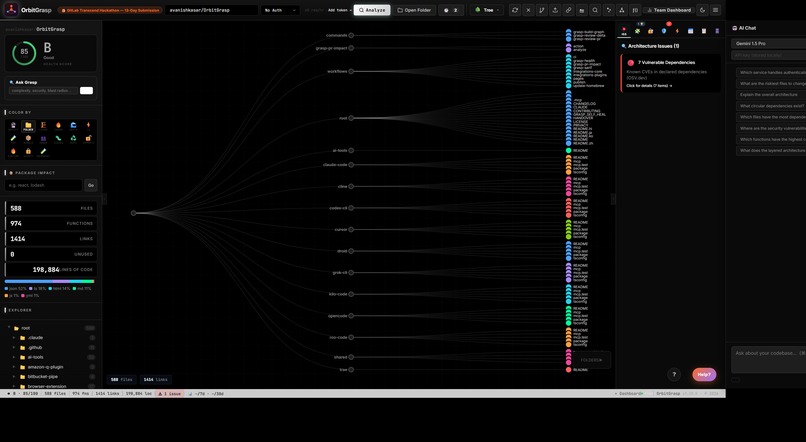Click the git branch icon in toolbar

[541, 10]
